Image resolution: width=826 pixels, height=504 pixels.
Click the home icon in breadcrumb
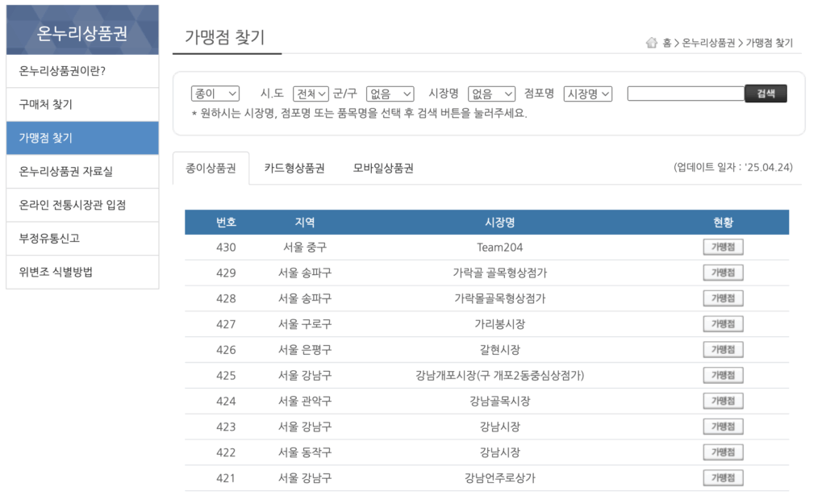click(x=652, y=43)
